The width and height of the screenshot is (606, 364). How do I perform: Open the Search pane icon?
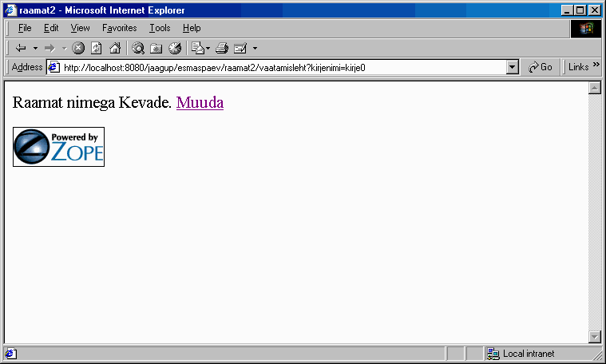point(138,48)
